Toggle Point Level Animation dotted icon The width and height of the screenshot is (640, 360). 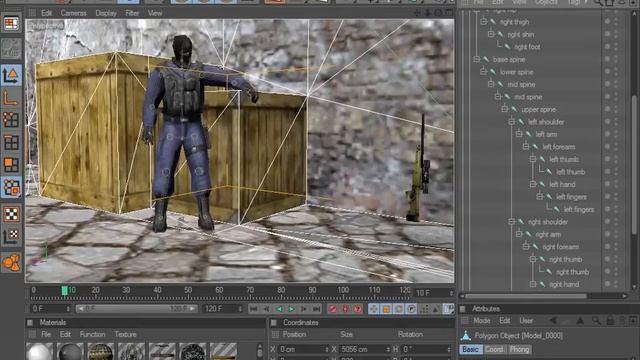coord(424,309)
